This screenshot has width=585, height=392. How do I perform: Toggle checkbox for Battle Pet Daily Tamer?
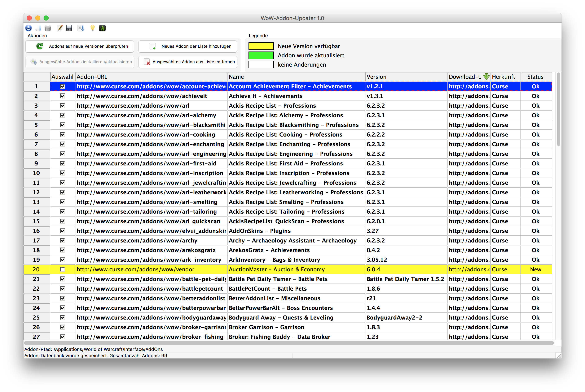click(62, 279)
